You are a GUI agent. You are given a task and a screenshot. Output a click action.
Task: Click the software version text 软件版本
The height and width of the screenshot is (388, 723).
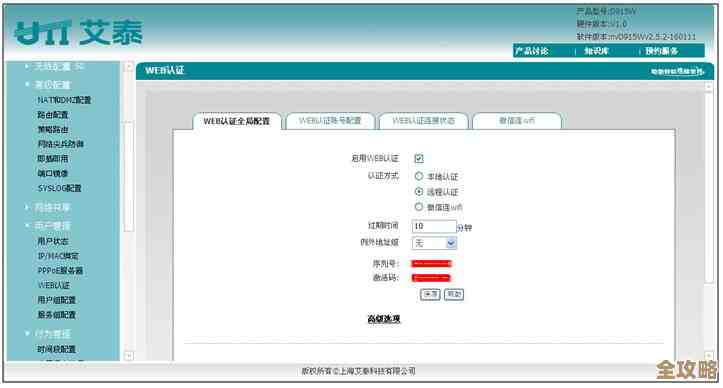(636, 36)
